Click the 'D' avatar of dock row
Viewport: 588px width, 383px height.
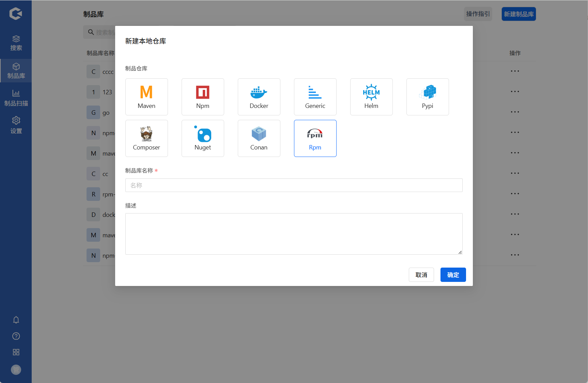click(x=93, y=214)
